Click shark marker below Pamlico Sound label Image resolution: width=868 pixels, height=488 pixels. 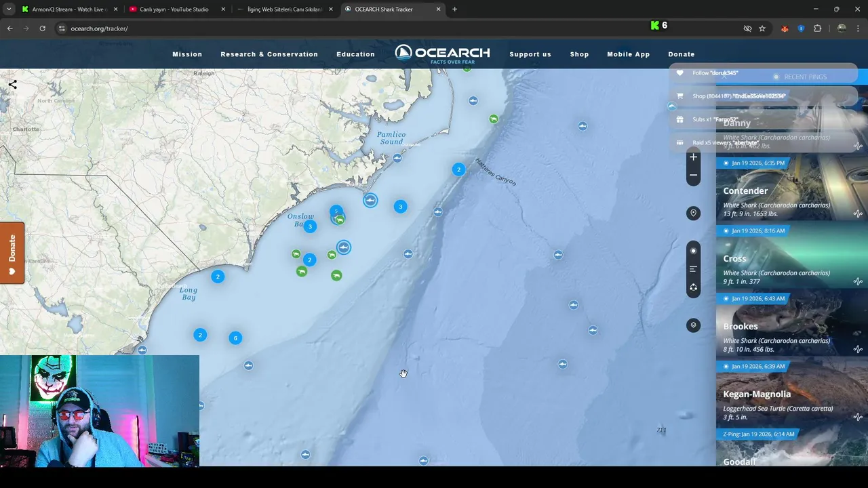pyautogui.click(x=397, y=158)
